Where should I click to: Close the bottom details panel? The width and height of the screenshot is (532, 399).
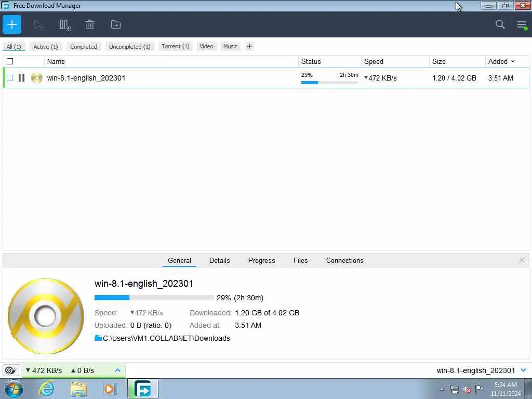[x=522, y=260]
